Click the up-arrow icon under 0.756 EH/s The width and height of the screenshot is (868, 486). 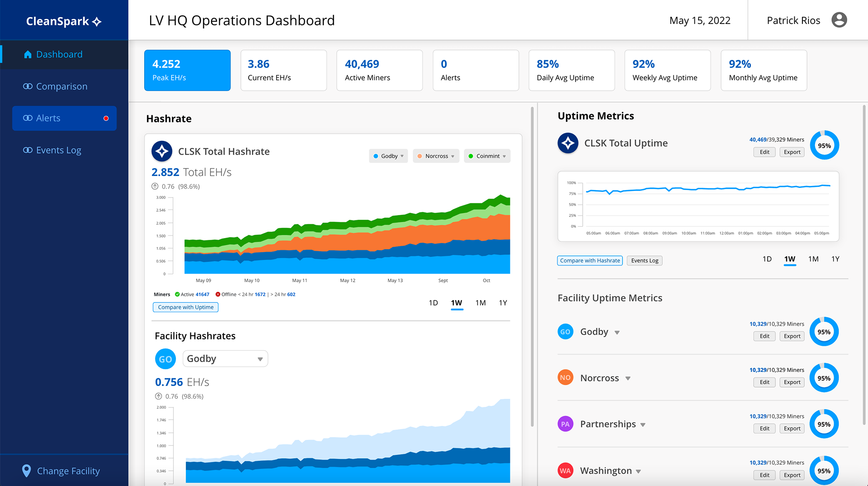(x=159, y=396)
